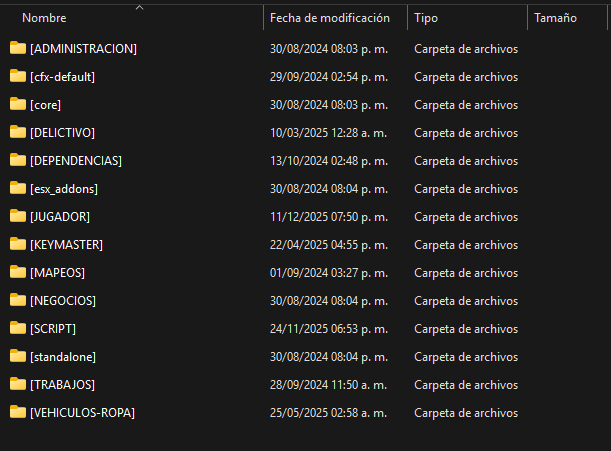Click the [KEYMASTER] folder icon
611x451 pixels.
coord(18,244)
